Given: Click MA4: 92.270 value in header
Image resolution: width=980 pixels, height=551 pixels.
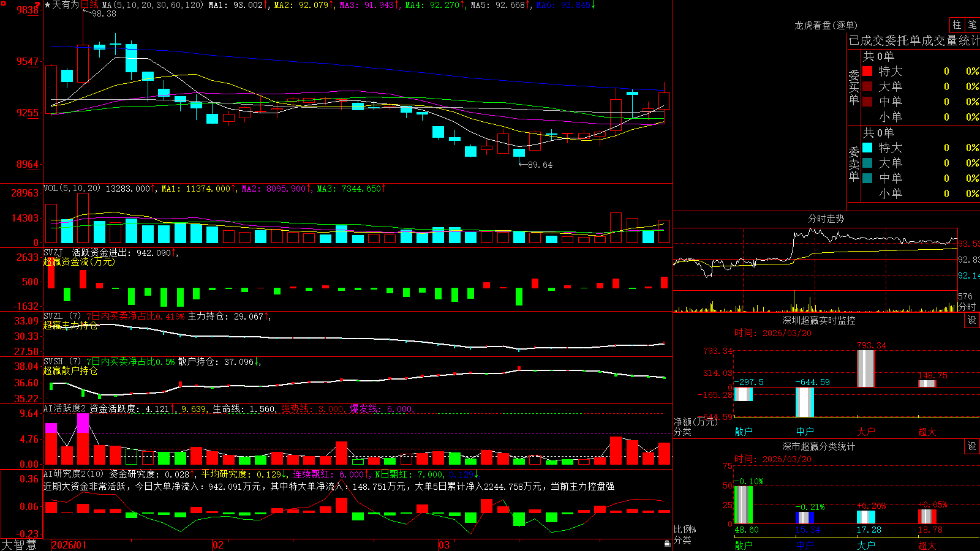Looking at the screenshot, I should click(x=432, y=5).
